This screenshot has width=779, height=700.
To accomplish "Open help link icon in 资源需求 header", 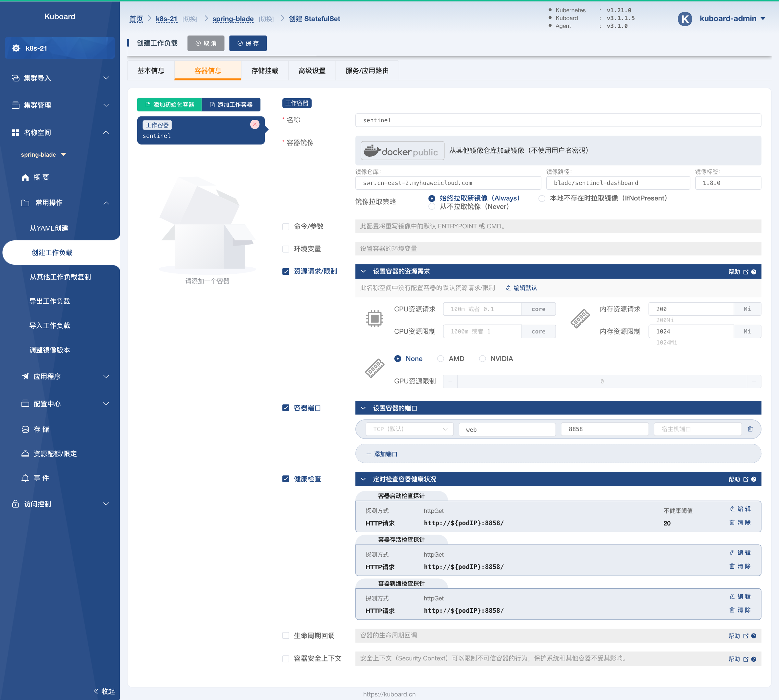I will pyautogui.click(x=746, y=272).
